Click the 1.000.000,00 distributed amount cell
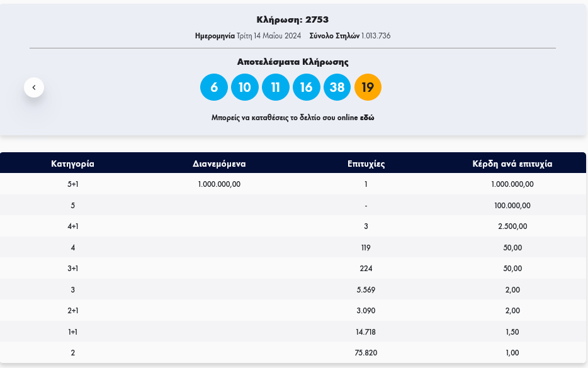Viewport: 588px width, 368px height. point(219,184)
